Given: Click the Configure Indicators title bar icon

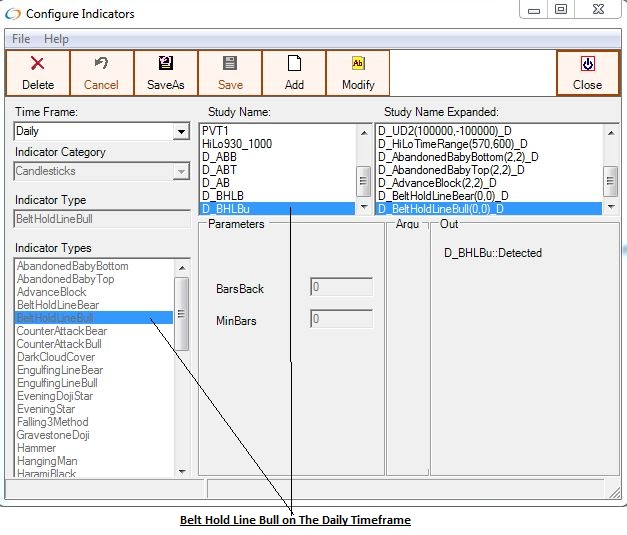Looking at the screenshot, I should click(13, 14).
